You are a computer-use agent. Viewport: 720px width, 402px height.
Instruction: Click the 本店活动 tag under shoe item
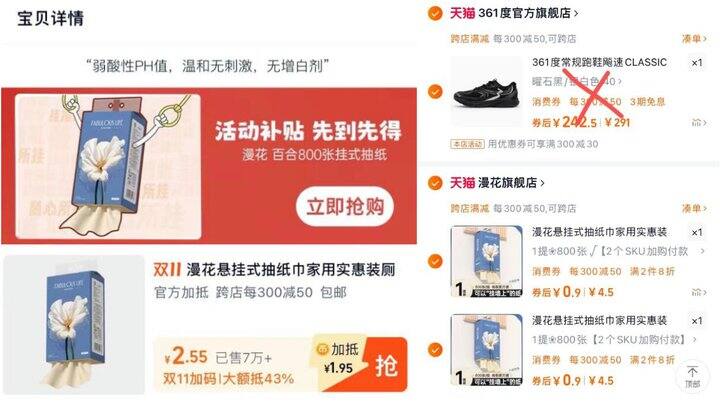pyautogui.click(x=467, y=144)
